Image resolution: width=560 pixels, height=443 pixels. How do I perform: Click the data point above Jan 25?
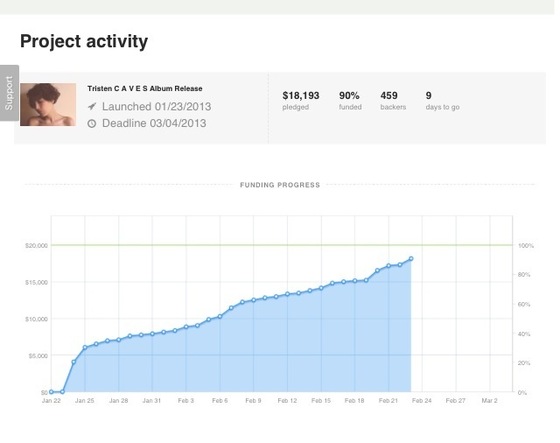85,347
